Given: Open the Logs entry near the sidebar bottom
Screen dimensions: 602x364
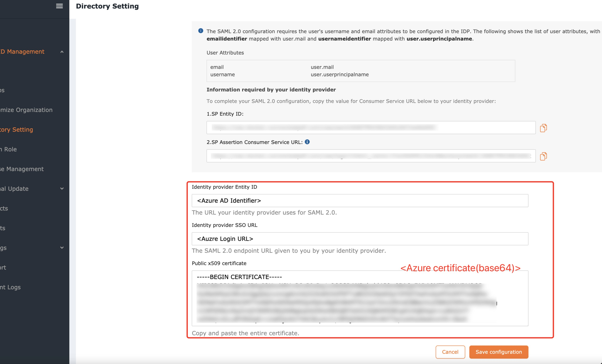Looking at the screenshot, I should coord(10,287).
